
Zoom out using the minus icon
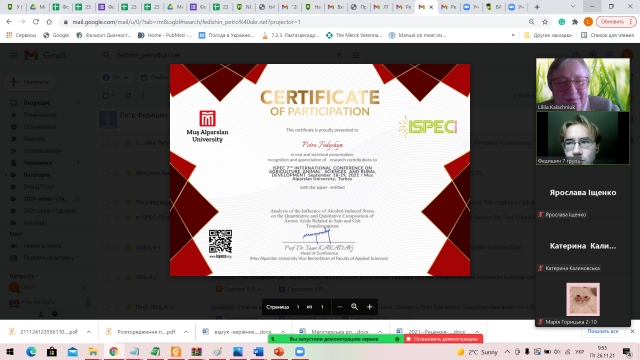tap(340, 307)
